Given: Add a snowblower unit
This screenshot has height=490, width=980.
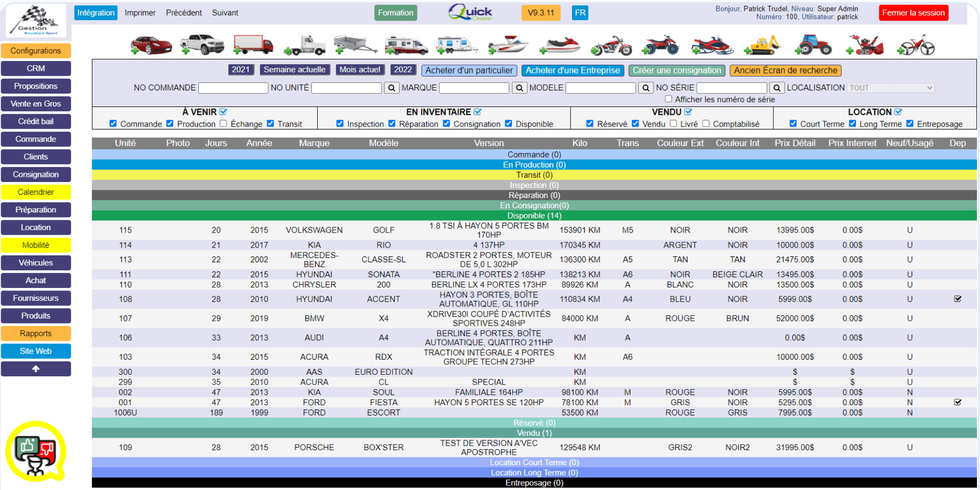Looking at the screenshot, I should coord(864,45).
